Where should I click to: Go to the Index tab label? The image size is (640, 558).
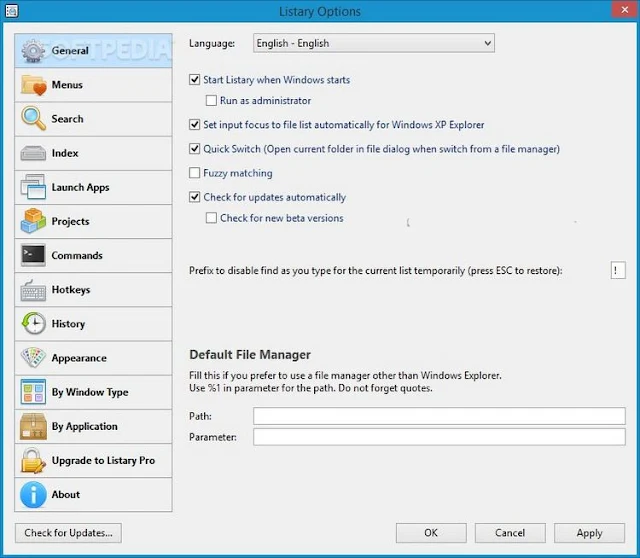click(65, 153)
